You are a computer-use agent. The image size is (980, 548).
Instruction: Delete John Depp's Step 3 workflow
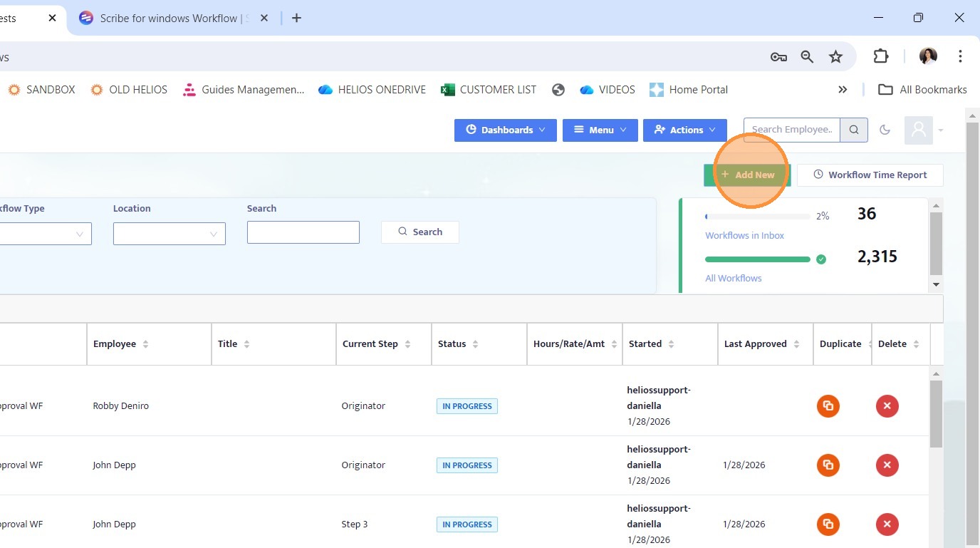click(x=887, y=524)
